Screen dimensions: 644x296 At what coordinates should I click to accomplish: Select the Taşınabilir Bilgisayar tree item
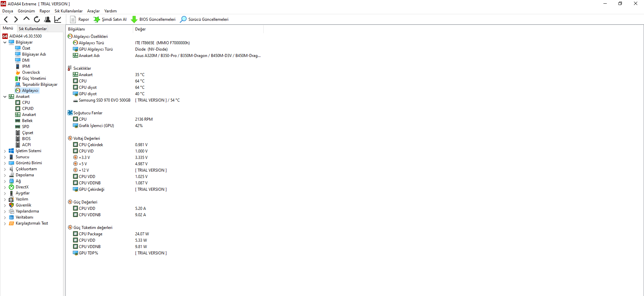pos(40,84)
